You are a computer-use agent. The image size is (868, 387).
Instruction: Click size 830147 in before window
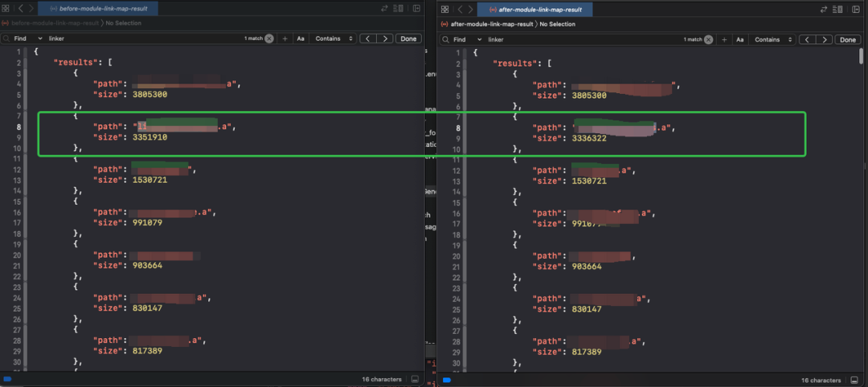coord(147,308)
